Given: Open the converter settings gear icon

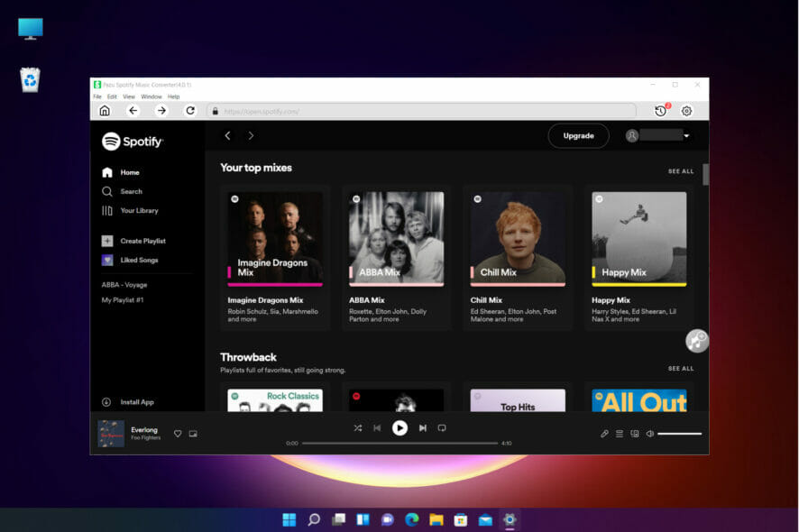Looking at the screenshot, I should pos(687,111).
